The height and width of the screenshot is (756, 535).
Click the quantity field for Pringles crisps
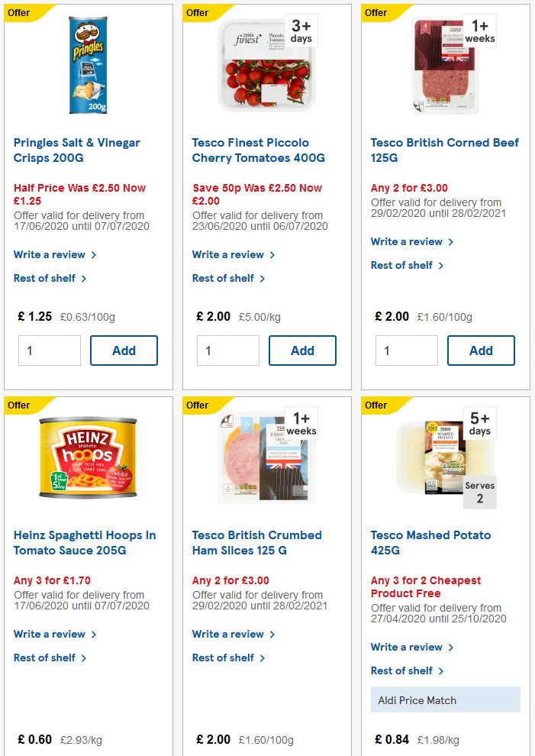[49, 351]
